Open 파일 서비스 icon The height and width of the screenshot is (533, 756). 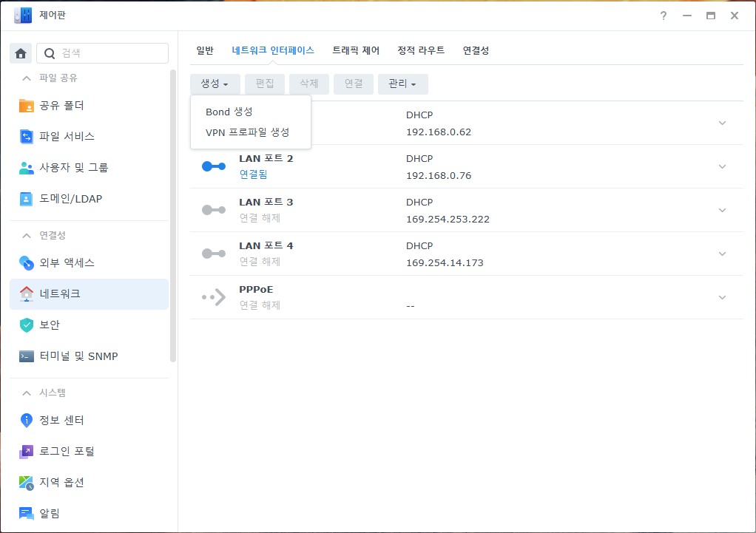tap(26, 136)
